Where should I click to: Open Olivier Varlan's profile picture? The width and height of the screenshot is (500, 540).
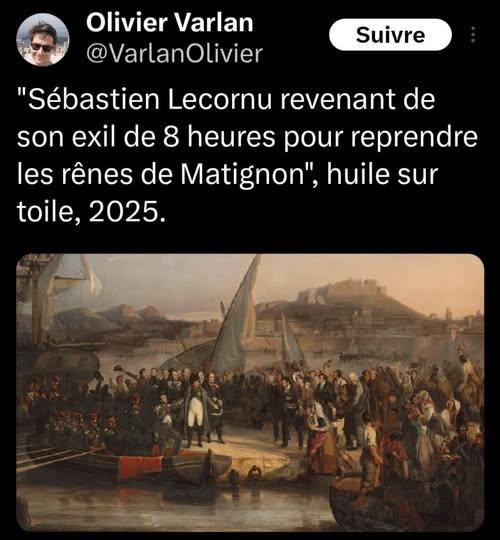pyautogui.click(x=43, y=39)
